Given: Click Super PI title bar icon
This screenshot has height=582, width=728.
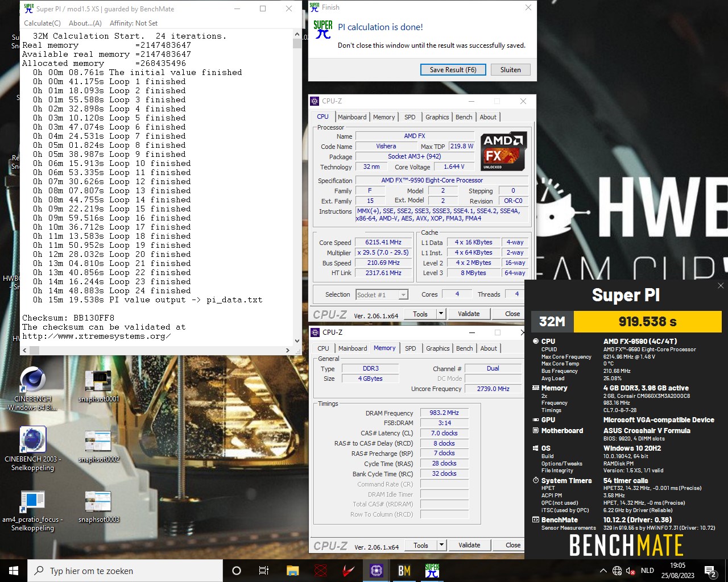Looking at the screenshot, I should tap(29, 9).
